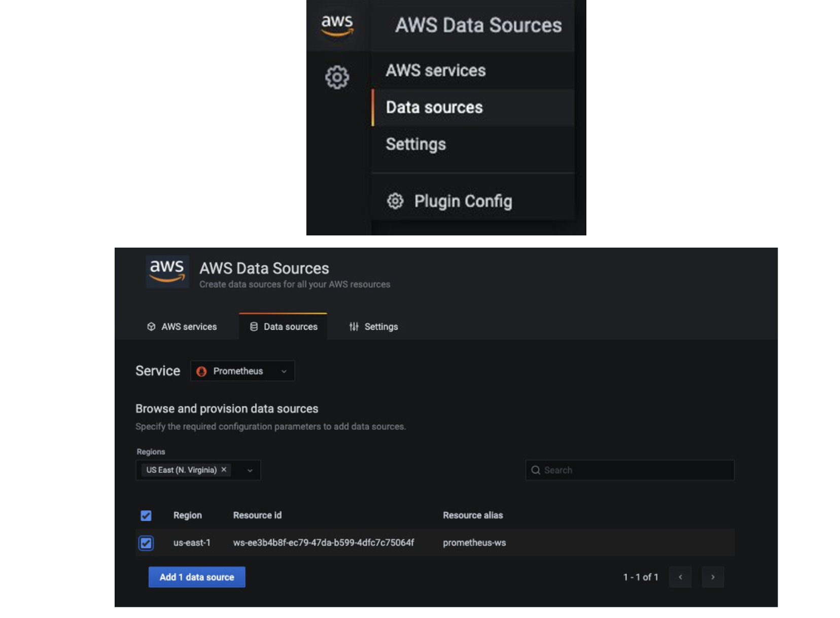Click the Prometheus flame icon

pos(201,371)
